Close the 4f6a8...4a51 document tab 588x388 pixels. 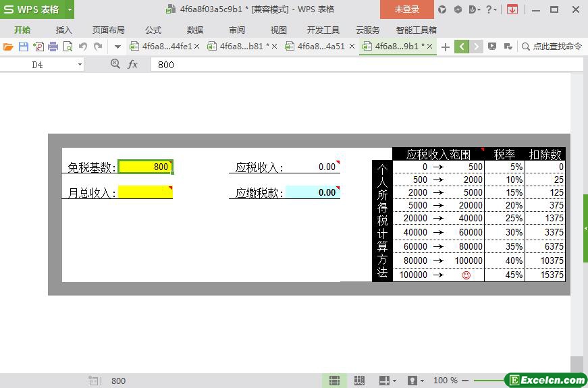[x=352, y=47]
